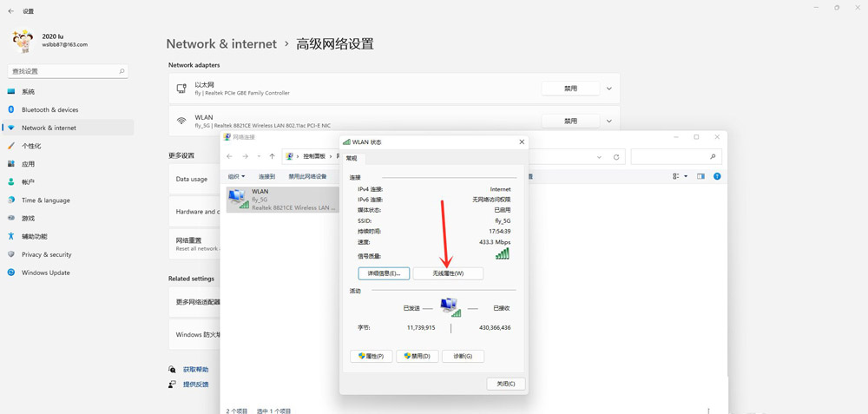Image resolution: width=868 pixels, height=414 pixels.
Task: Open Bluetooth & devices in sidebar
Action: (49, 109)
